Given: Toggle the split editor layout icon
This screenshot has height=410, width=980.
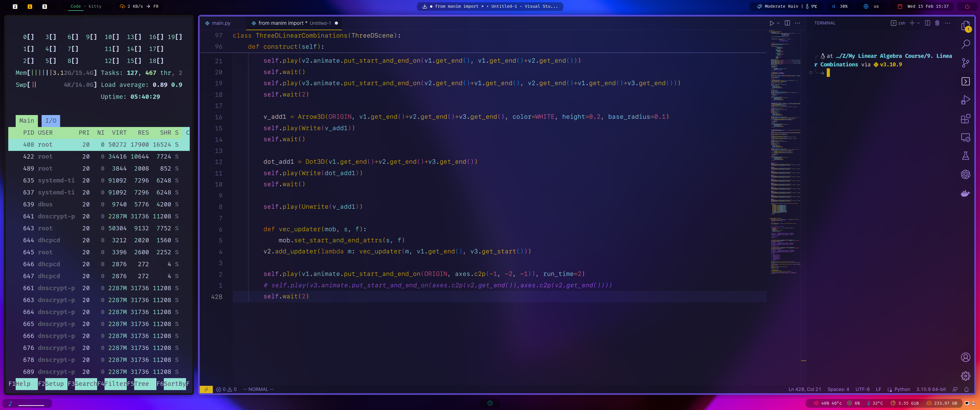Looking at the screenshot, I should coord(787,23).
